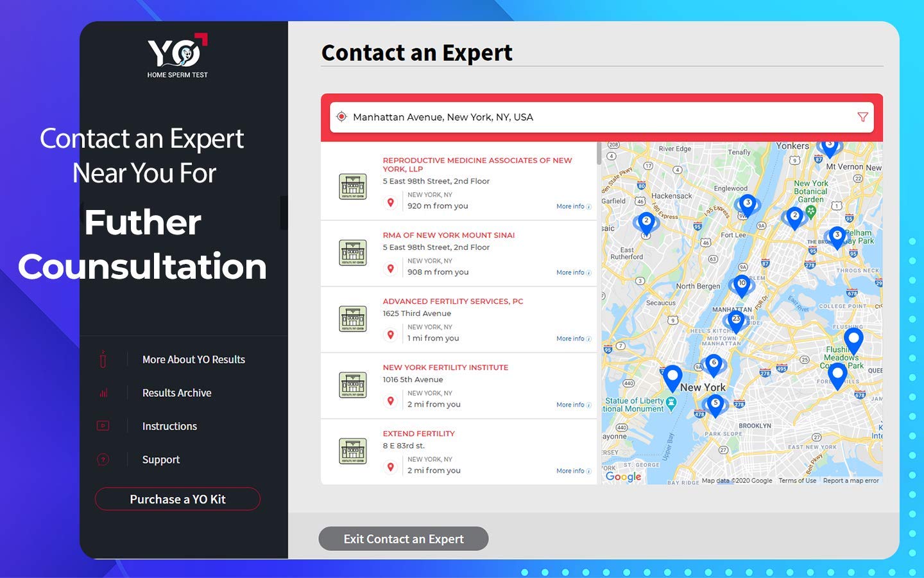Viewport: 924px width, 578px height.
Task: Click the YO Home Sperm Test logo
Action: click(178, 56)
